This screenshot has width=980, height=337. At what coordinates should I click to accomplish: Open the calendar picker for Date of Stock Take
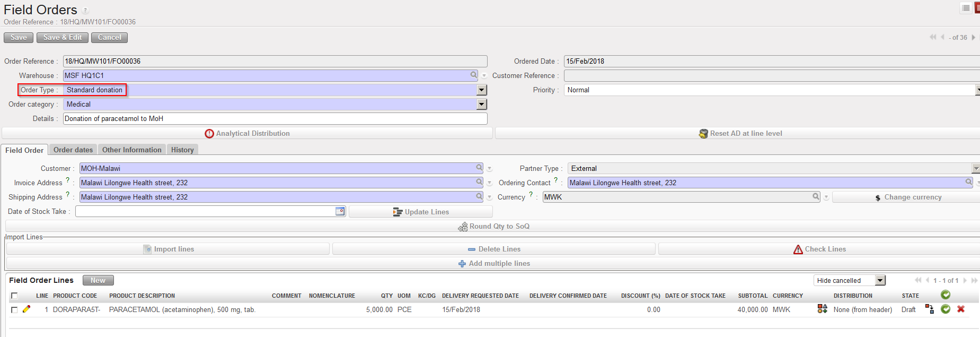pos(340,211)
